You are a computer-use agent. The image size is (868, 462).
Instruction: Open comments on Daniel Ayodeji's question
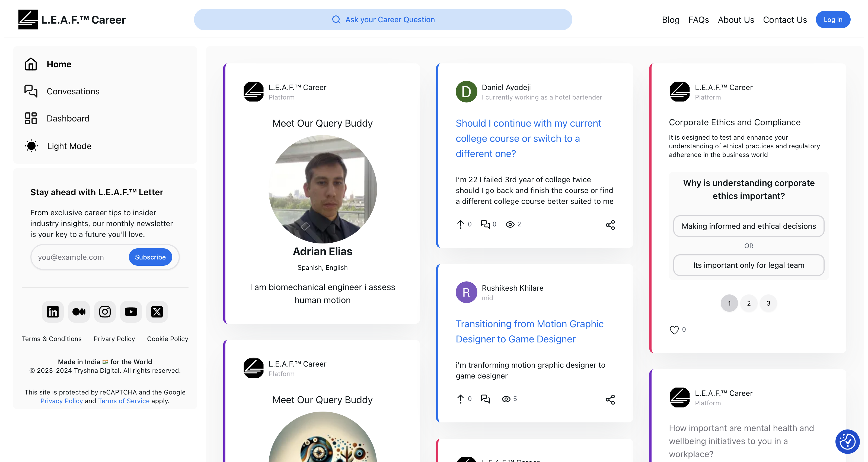tap(485, 224)
